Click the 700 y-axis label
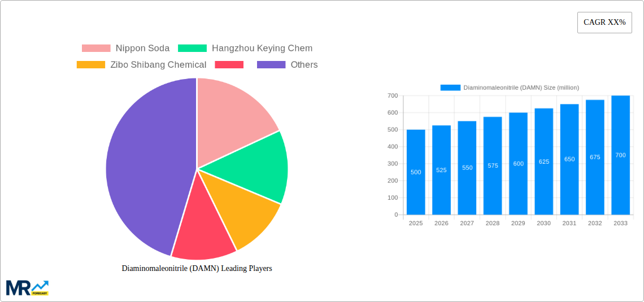The image size is (644, 302). (393, 95)
